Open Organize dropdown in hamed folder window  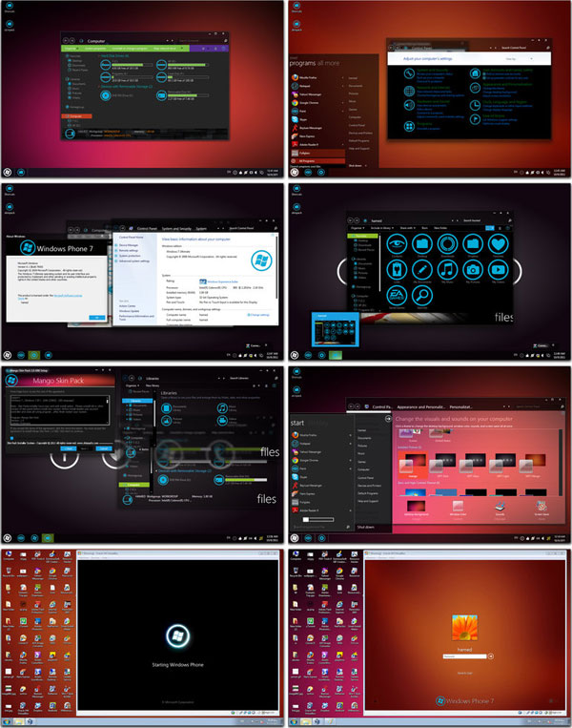click(x=357, y=228)
